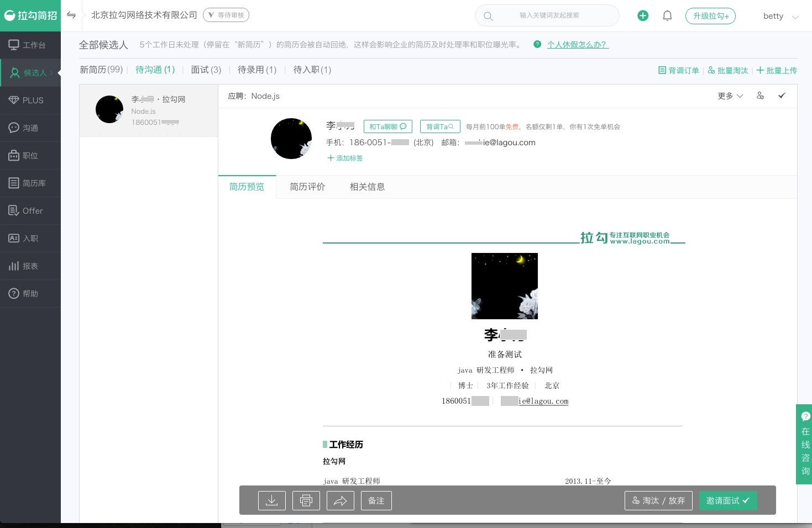Switch to 待录用(1) tab
Screen dimensions: 812x528
tap(257, 70)
